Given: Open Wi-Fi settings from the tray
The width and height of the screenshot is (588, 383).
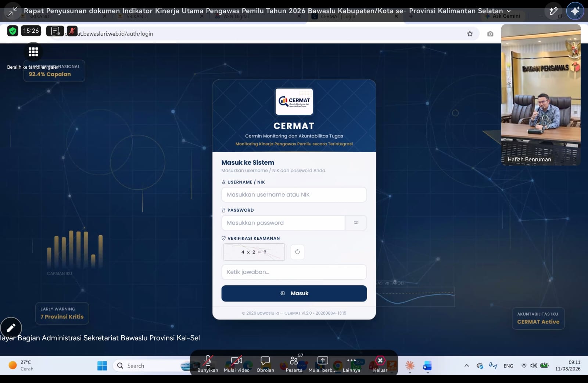Looking at the screenshot, I should tap(524, 366).
